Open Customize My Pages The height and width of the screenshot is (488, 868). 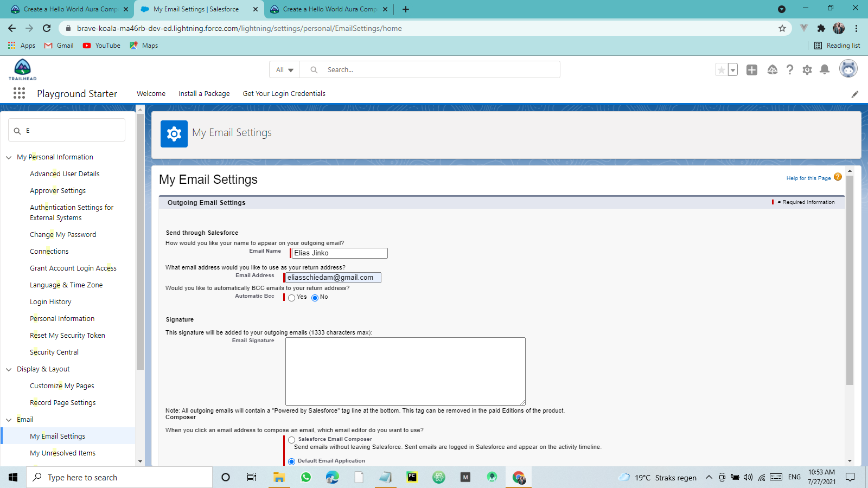coord(62,386)
